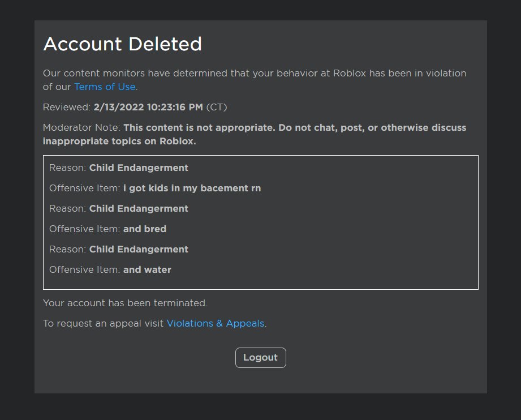Click the offensive item text 'and water'

pos(147,269)
